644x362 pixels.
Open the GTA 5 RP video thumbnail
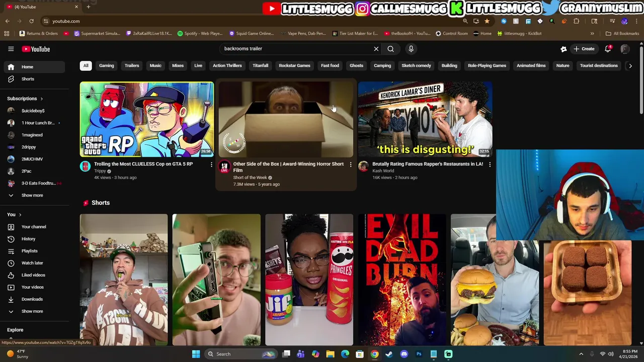147,119
